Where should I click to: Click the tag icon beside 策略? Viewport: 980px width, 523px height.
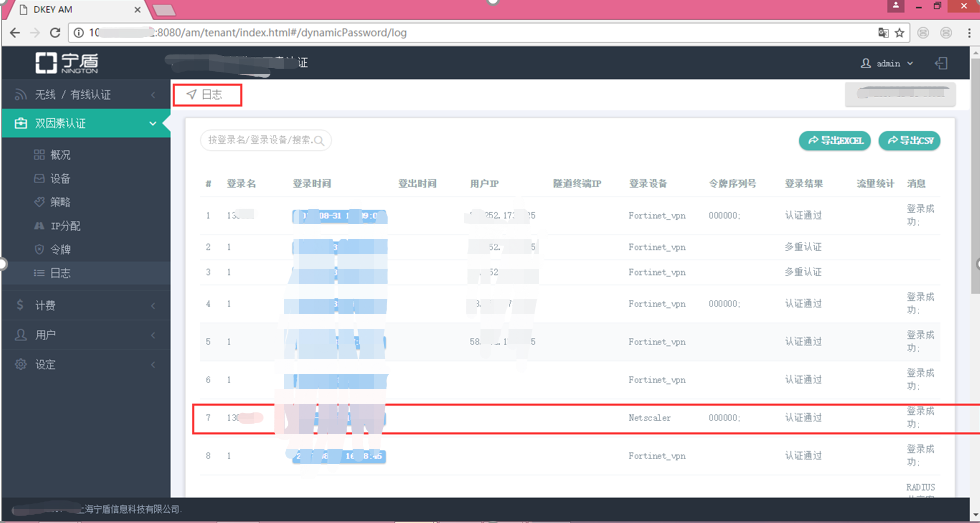39,202
